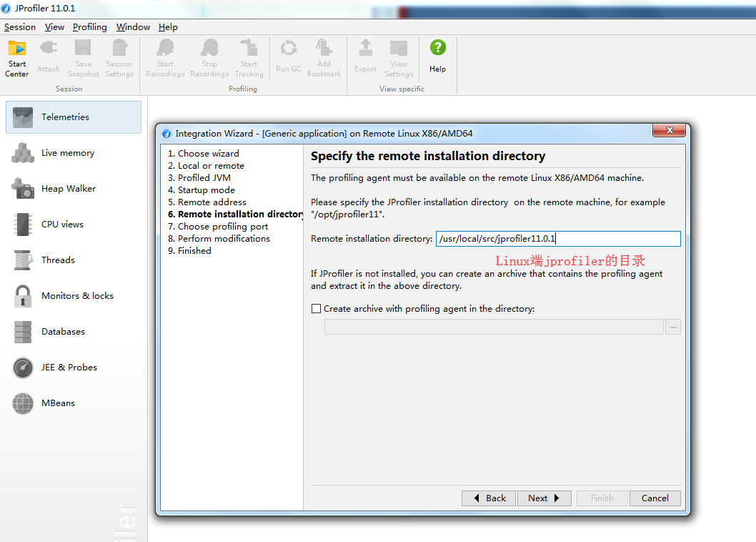
Task: Click the Export toolbar icon
Action: coord(365,57)
